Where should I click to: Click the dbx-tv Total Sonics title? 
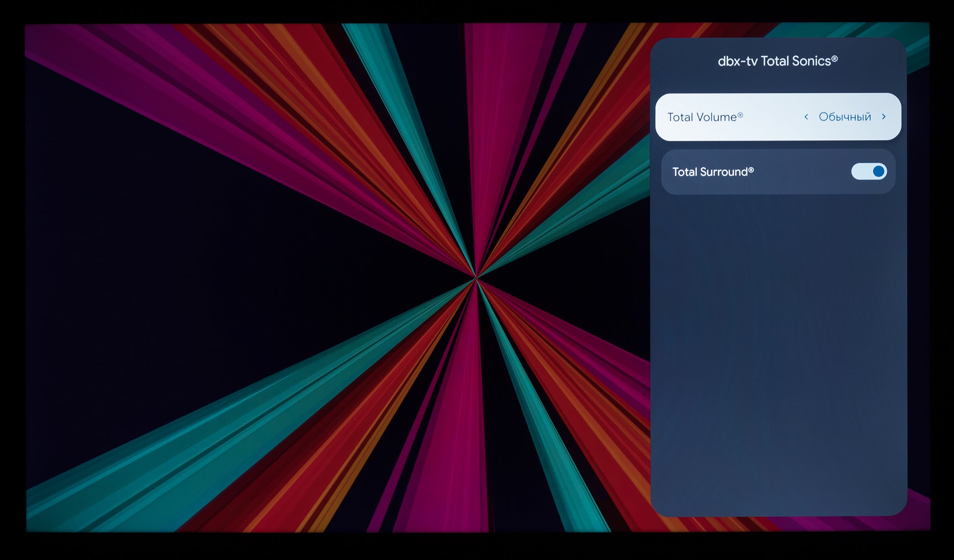click(778, 61)
